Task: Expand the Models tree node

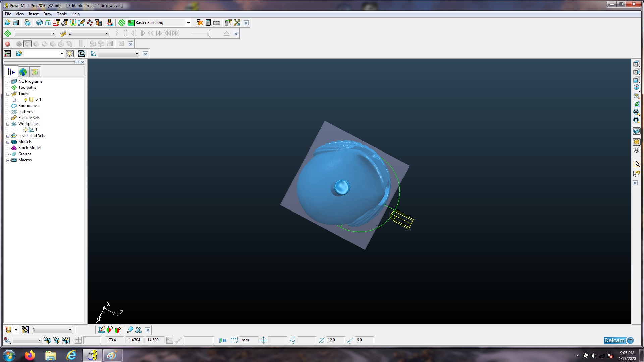Action: point(8,142)
